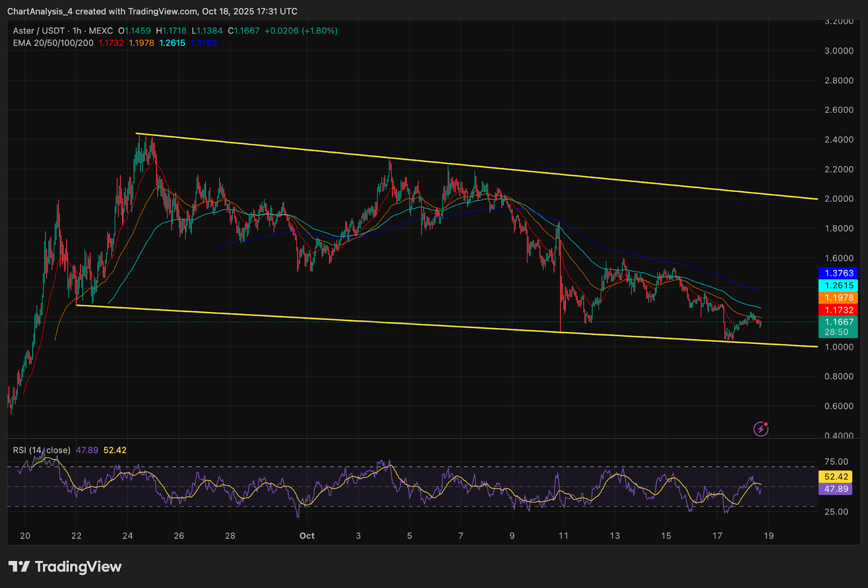Click the red 1.1732 EMA price tag
868x588 pixels.
838,310
